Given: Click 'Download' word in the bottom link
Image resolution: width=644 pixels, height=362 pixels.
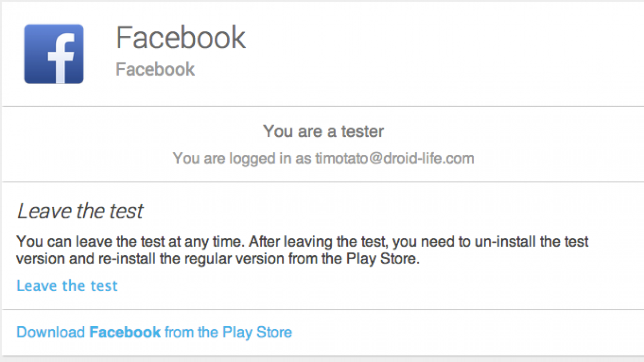Looking at the screenshot, I should click(x=51, y=332).
